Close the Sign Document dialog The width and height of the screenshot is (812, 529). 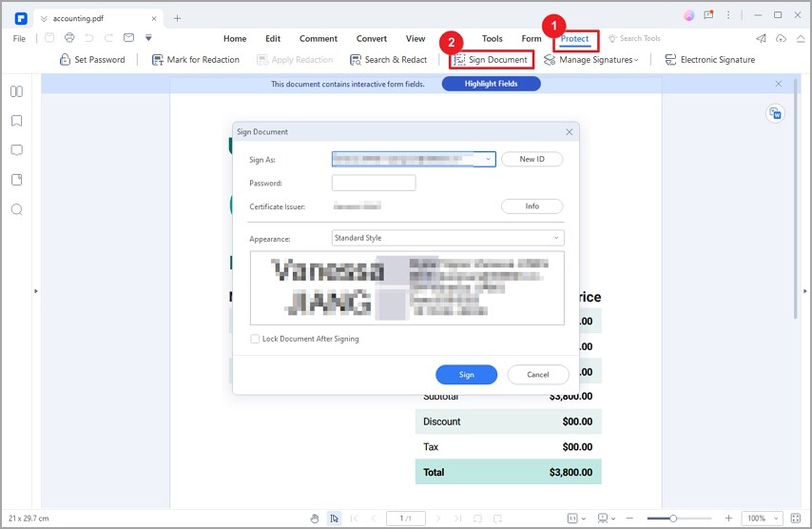tap(570, 132)
